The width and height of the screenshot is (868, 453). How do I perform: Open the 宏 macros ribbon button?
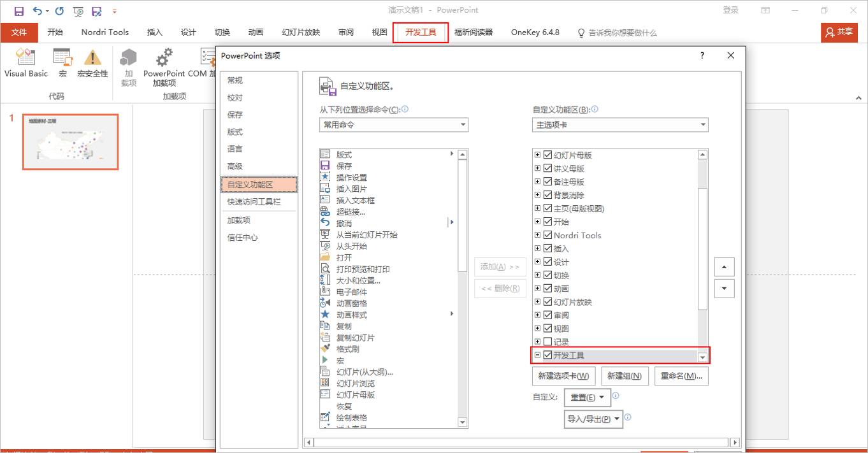click(x=62, y=64)
